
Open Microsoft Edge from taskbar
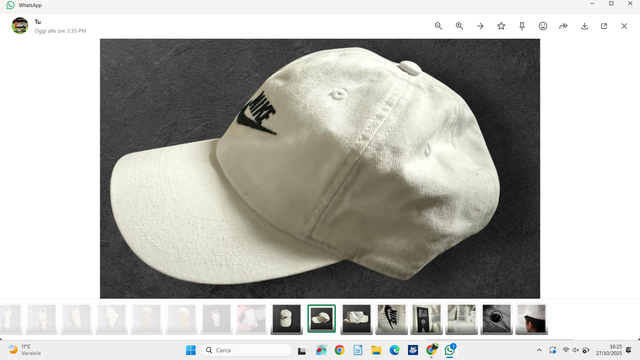point(394,350)
